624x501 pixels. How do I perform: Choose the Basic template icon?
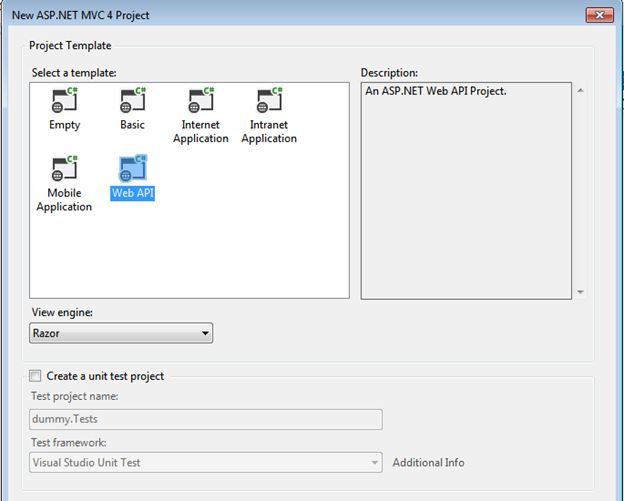click(x=133, y=100)
